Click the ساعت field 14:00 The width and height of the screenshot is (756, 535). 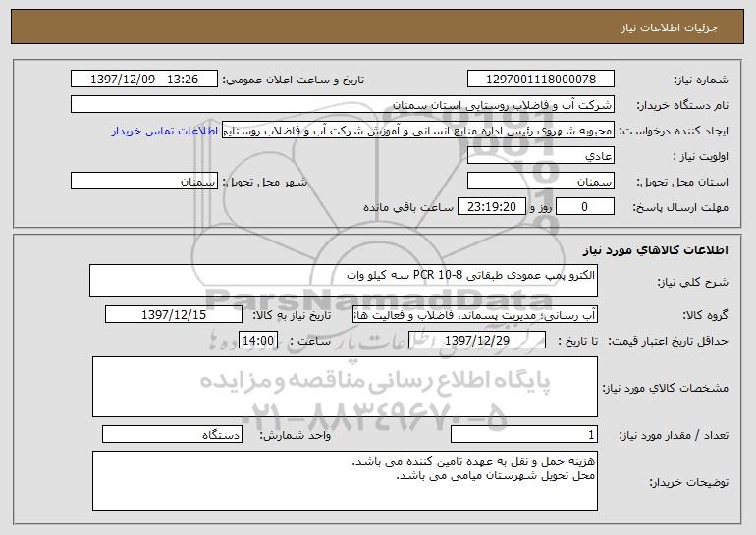tap(258, 340)
